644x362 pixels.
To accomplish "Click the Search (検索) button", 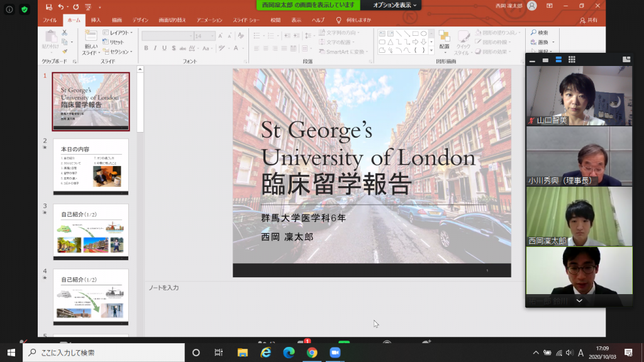I will [x=539, y=33].
